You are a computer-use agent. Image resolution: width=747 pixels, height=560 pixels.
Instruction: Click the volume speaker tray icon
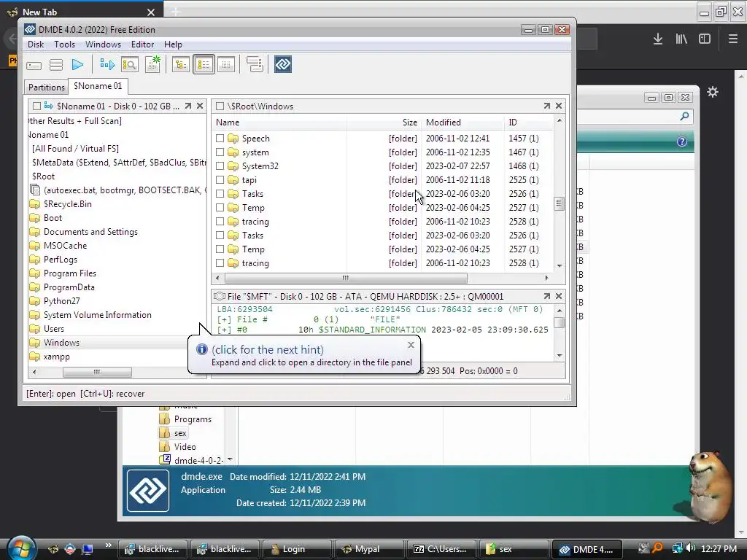[x=690, y=548]
